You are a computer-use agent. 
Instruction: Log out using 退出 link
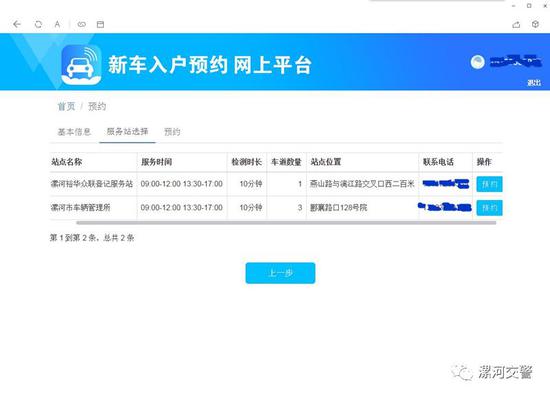pos(534,83)
